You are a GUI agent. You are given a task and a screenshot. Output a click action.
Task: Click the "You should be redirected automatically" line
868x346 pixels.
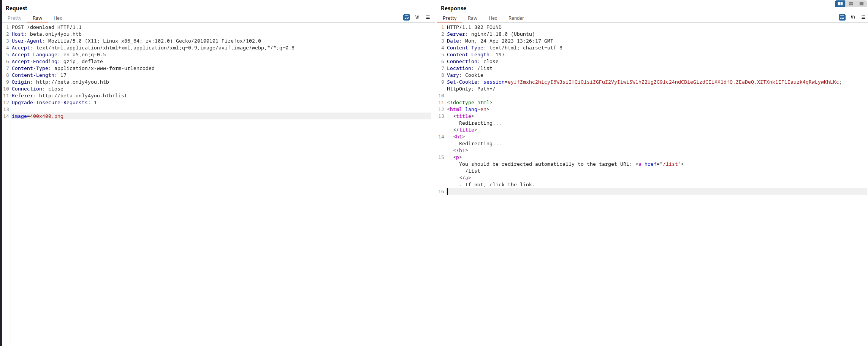point(572,164)
